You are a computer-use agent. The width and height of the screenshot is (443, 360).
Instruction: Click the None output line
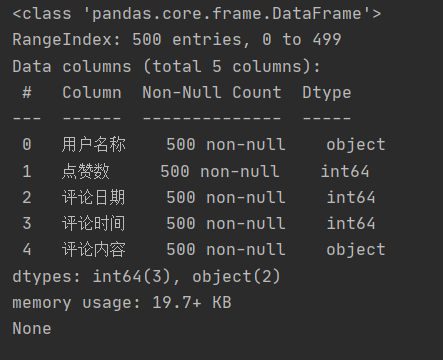[x=32, y=329]
